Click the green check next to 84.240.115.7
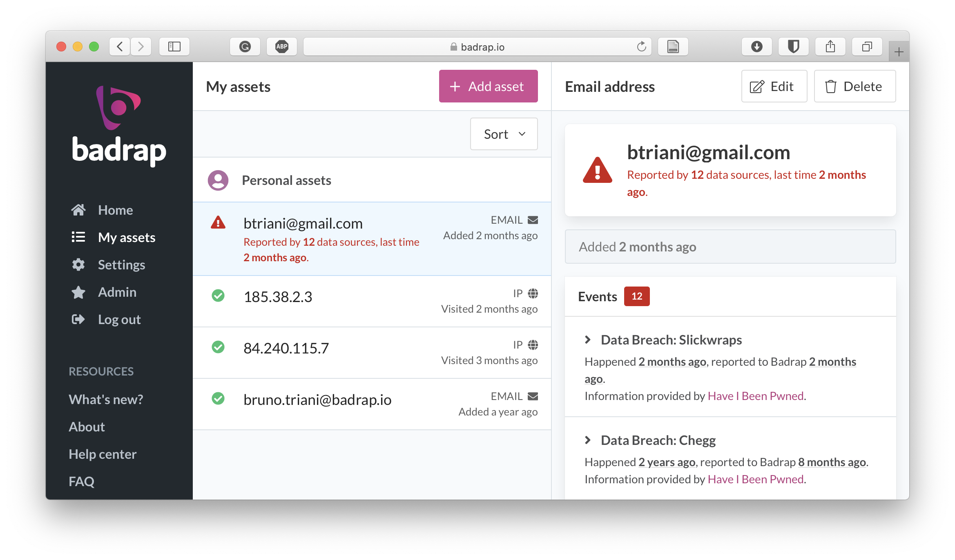Screen dimensions: 955x560 218,347
